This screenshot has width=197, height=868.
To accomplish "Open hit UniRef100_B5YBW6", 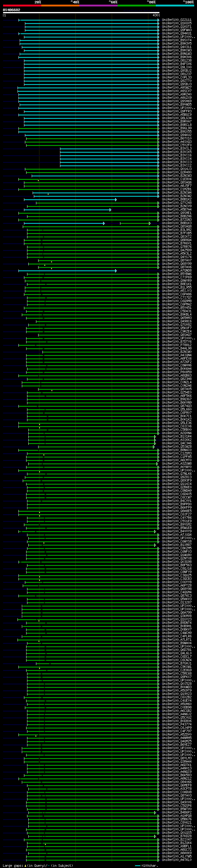I will pyautogui.click(x=177, y=274).
